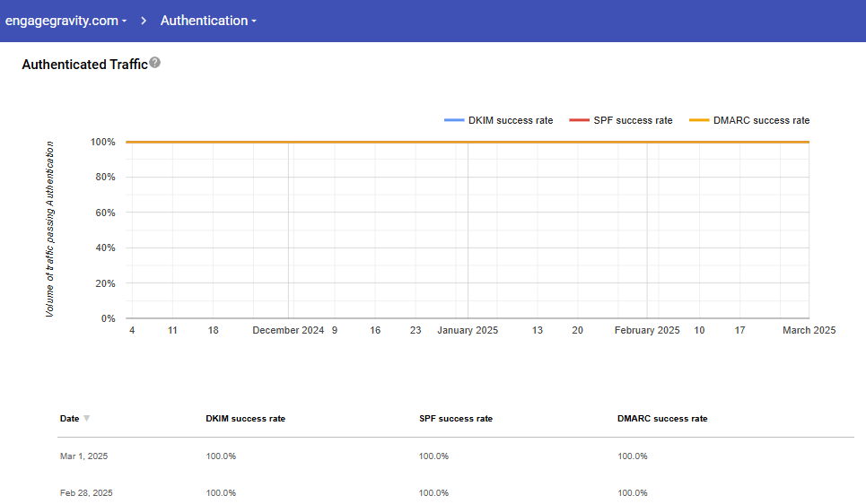Sort by DMARC success rate table header
866x504 pixels.
(x=662, y=419)
